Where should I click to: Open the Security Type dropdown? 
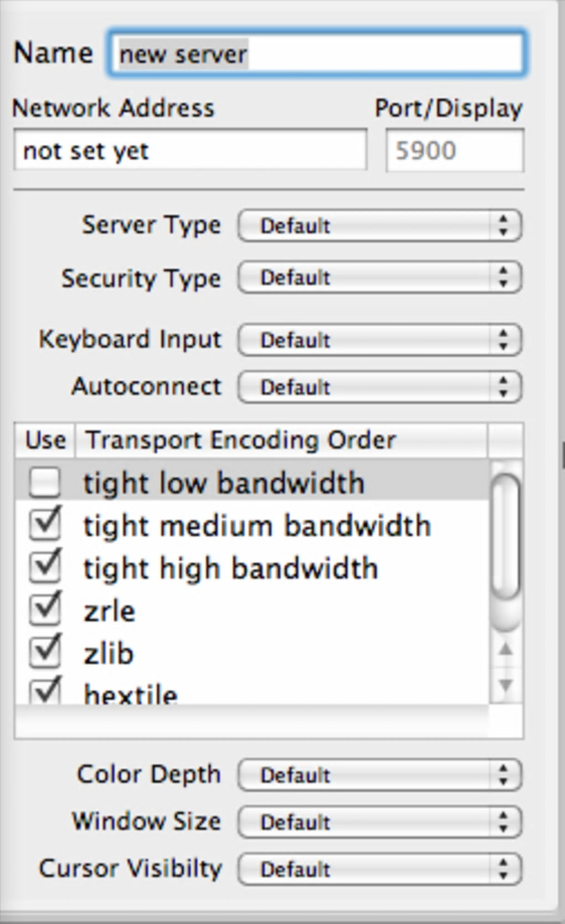click(380, 278)
